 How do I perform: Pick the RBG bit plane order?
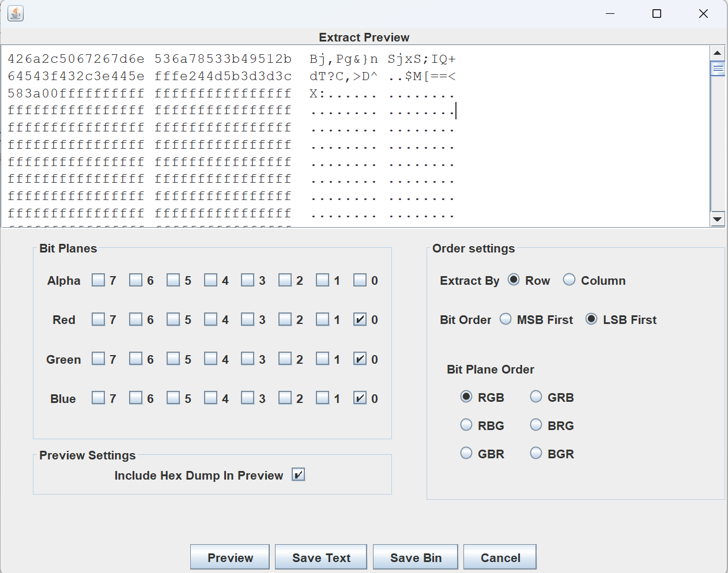pos(466,425)
